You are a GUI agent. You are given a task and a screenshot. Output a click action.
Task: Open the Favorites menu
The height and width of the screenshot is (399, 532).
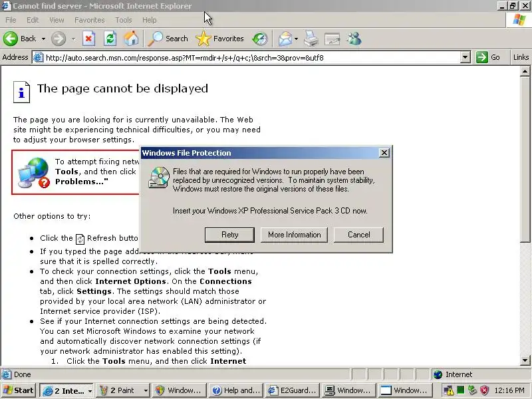click(90, 20)
